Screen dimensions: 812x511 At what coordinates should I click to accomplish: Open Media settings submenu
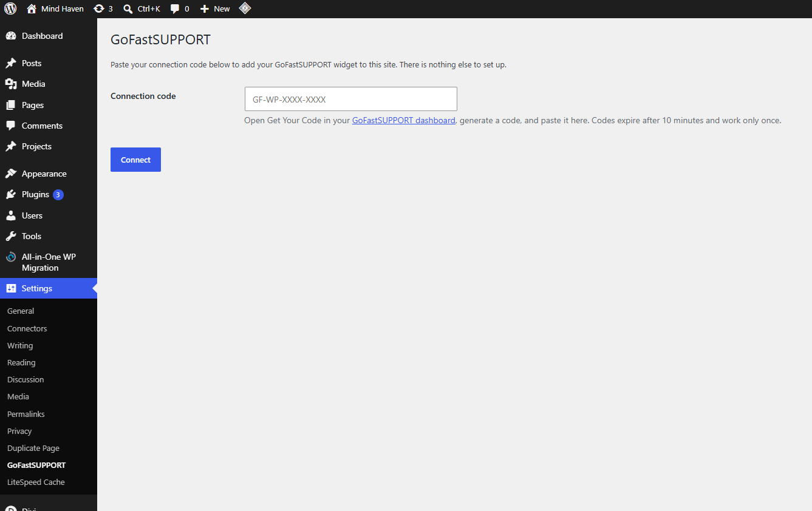coord(18,396)
